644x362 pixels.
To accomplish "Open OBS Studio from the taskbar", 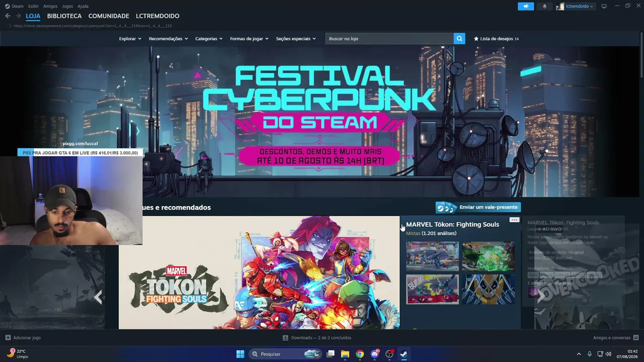I will [389, 354].
